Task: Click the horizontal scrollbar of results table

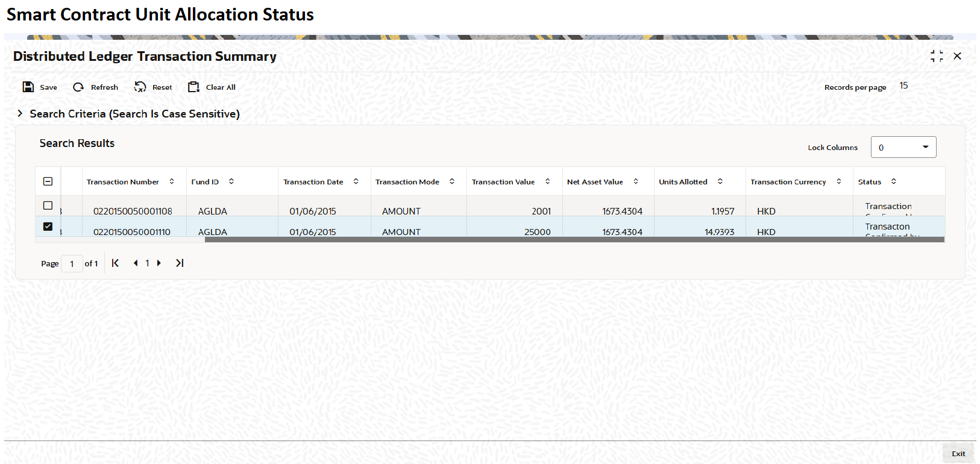Action: (574, 239)
